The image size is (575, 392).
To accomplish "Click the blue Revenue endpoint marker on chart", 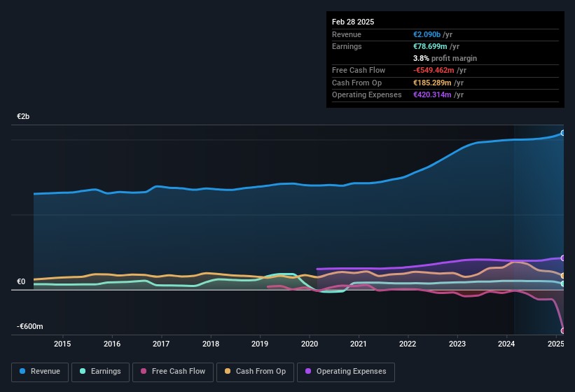I will 563,133.
